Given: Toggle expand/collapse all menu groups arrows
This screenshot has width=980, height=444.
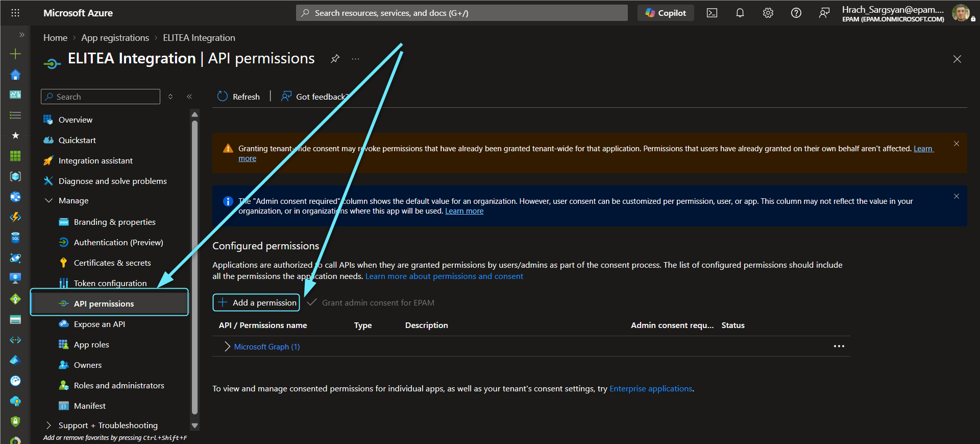Looking at the screenshot, I should (170, 97).
